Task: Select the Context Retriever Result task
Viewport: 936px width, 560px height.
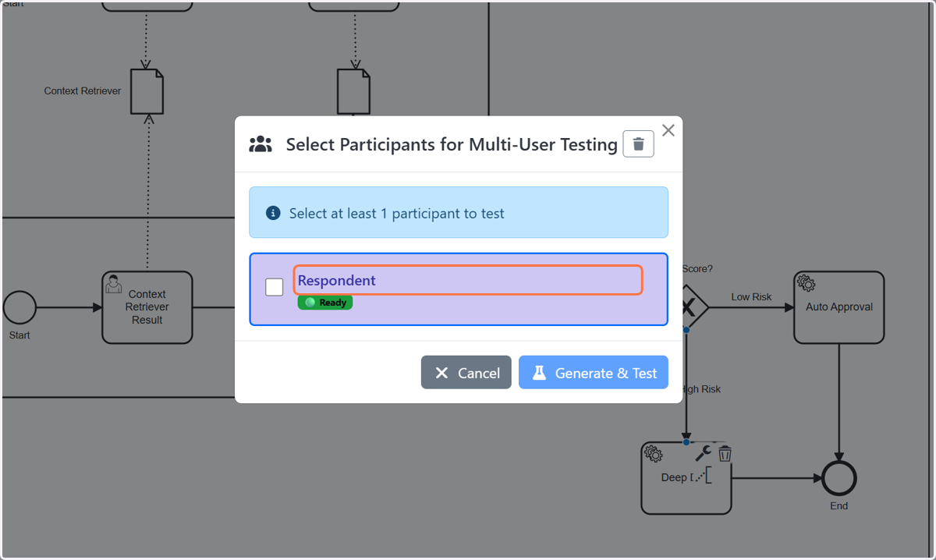Action: (147, 307)
